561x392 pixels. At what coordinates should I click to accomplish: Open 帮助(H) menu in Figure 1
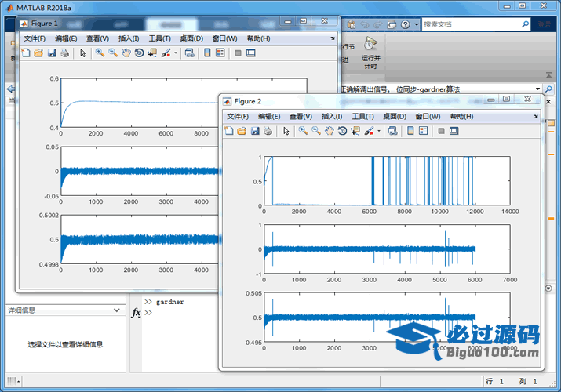pos(258,38)
